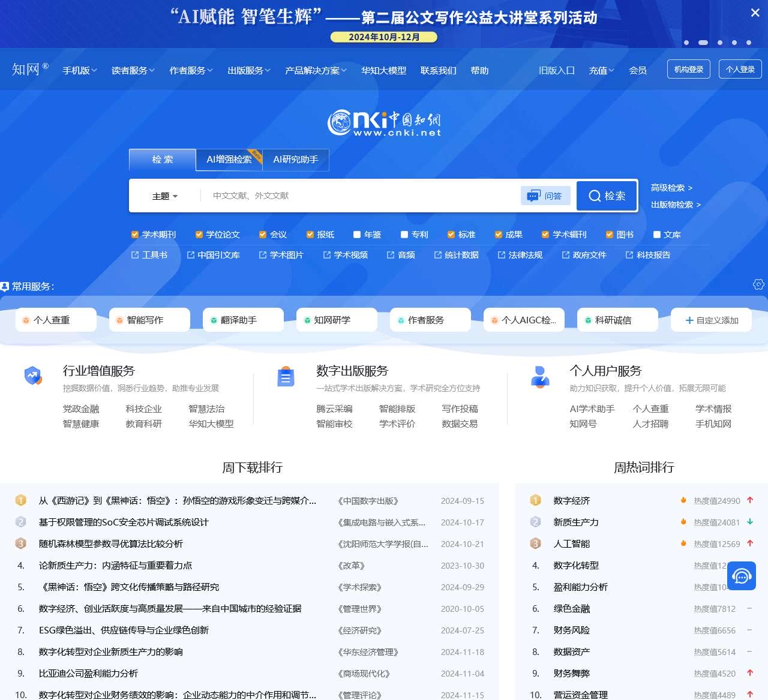Open 主题 search field dropdown
This screenshot has width=768, height=700.
165,196
